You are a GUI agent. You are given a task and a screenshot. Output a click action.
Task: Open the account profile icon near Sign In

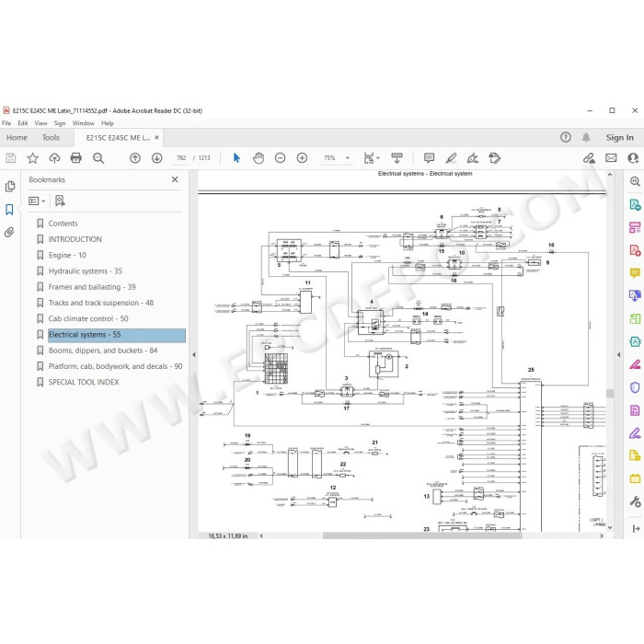[633, 158]
